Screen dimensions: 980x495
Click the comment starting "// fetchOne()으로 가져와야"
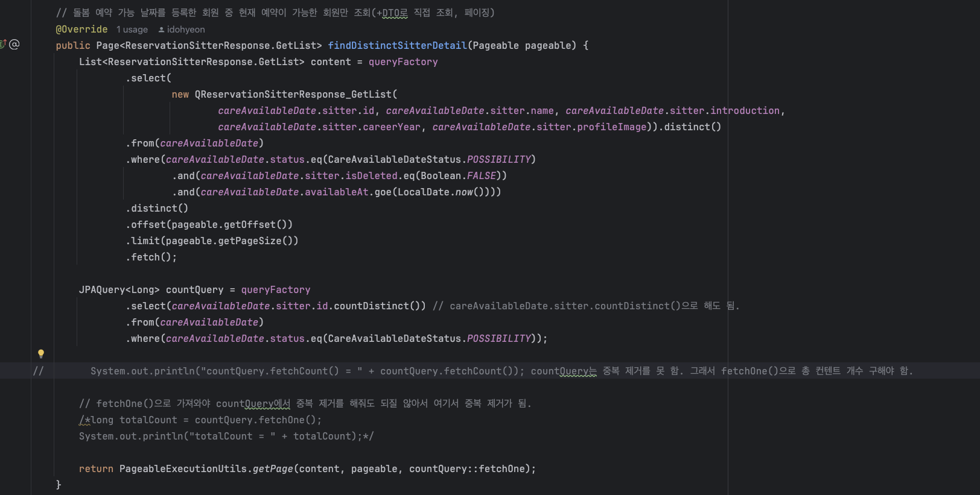(305, 404)
